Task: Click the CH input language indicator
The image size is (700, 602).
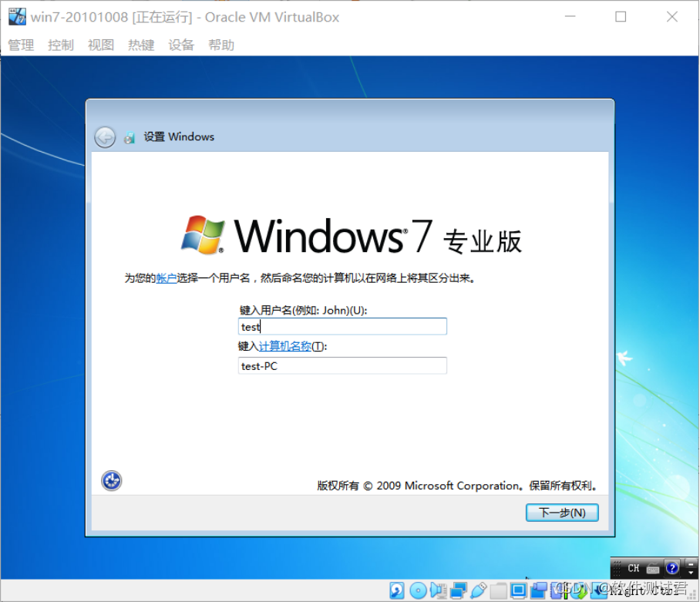Action: pos(634,568)
